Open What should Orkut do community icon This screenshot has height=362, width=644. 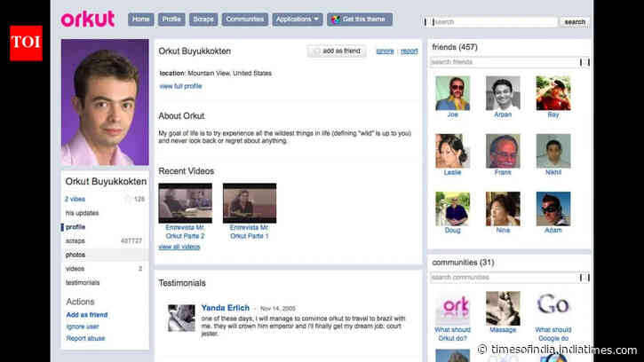(x=453, y=308)
